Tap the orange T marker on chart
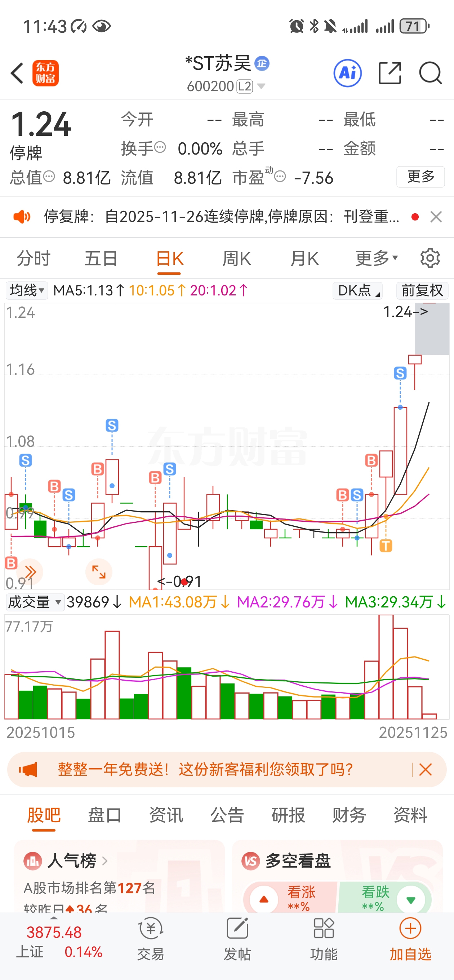Viewport: 454px width, 980px height. tap(386, 546)
